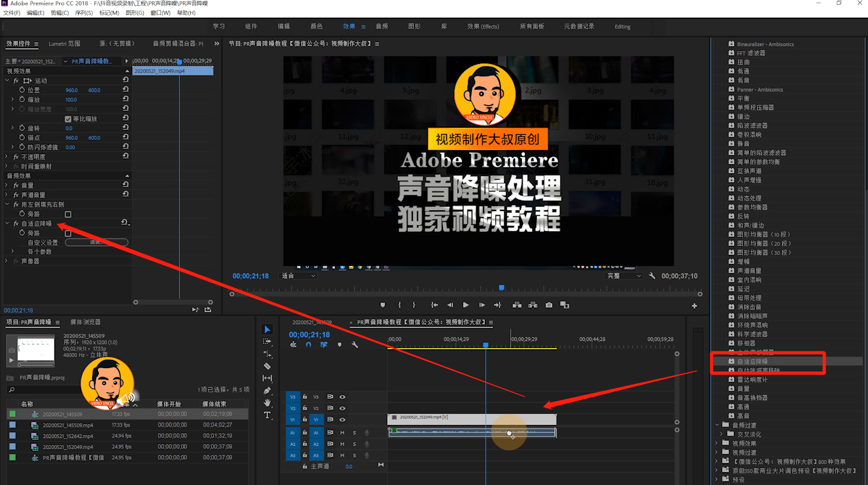
Task: Open the program monitor button editor plus
Action: tap(694, 306)
